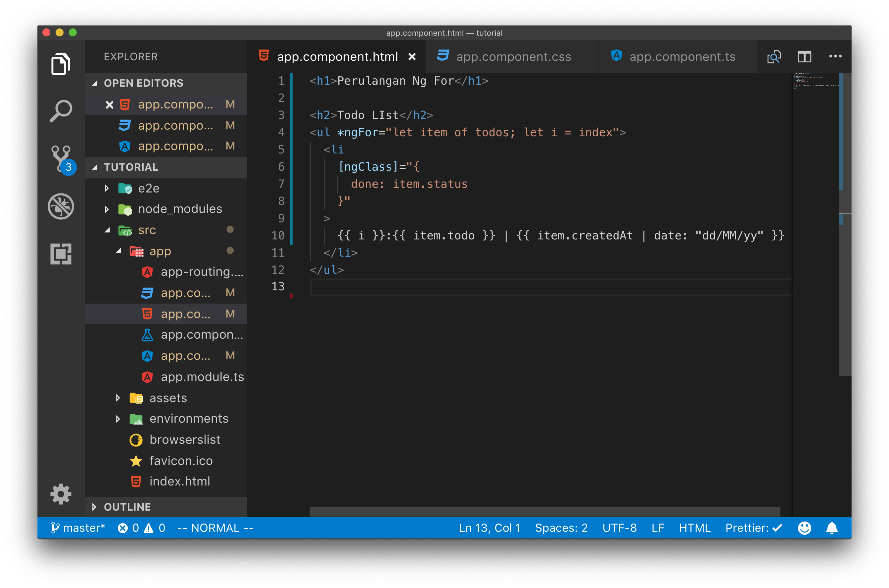This screenshot has height=588, width=889.
Task: Select the app.component.html tab
Action: tap(336, 57)
